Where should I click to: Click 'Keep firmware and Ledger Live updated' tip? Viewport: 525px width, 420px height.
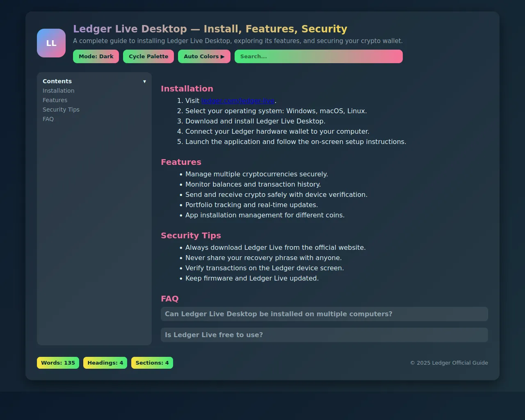(252, 278)
